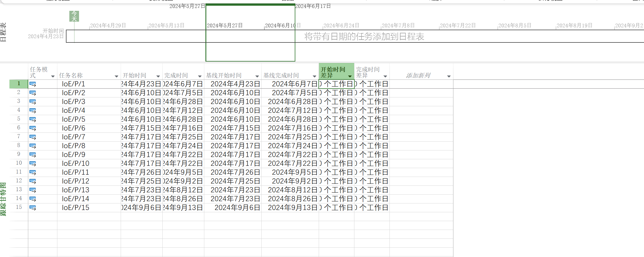Click baseline finish 2024年7月25日 of IoE/P/7
The width and height of the screenshot is (644, 257).
click(x=293, y=137)
